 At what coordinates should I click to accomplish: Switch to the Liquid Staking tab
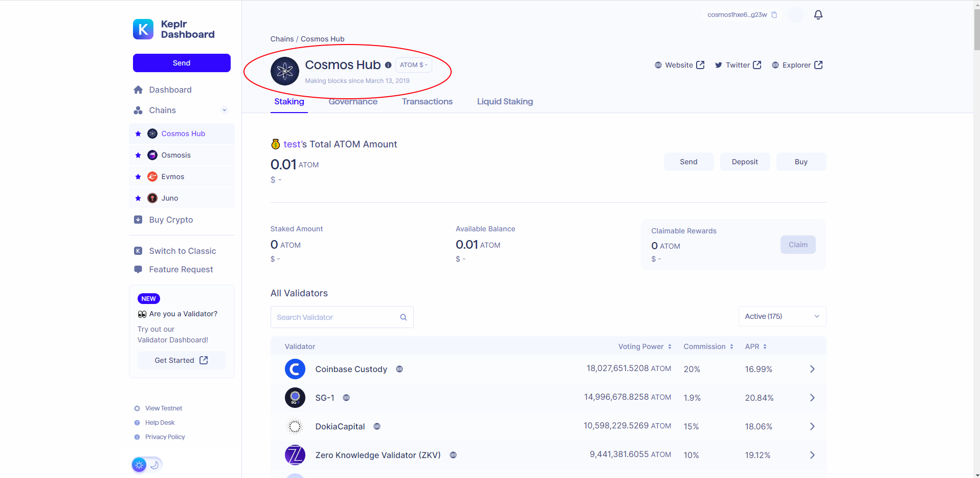pyautogui.click(x=505, y=101)
